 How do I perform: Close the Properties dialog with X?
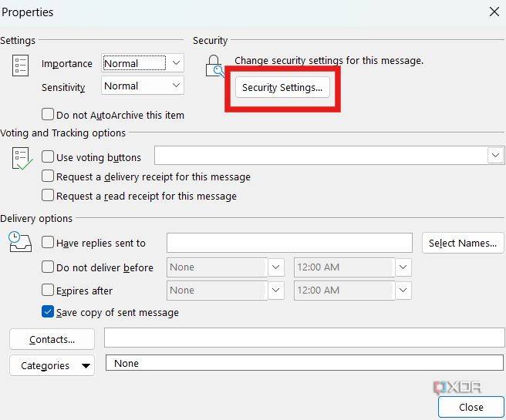click(494, 12)
